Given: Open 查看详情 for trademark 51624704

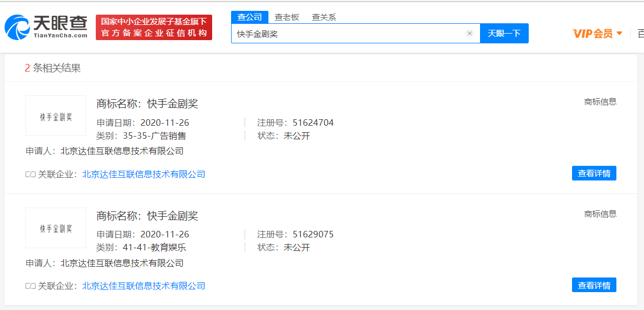Looking at the screenshot, I should [594, 173].
